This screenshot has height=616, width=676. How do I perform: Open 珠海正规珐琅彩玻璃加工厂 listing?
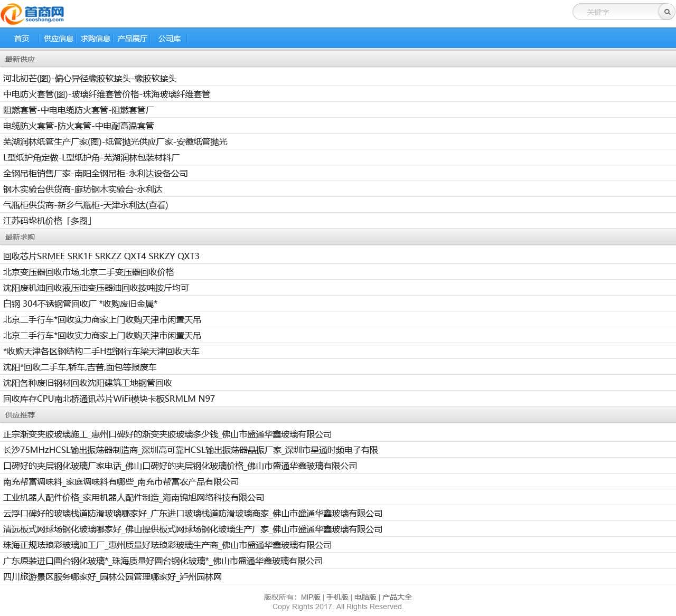point(167,545)
